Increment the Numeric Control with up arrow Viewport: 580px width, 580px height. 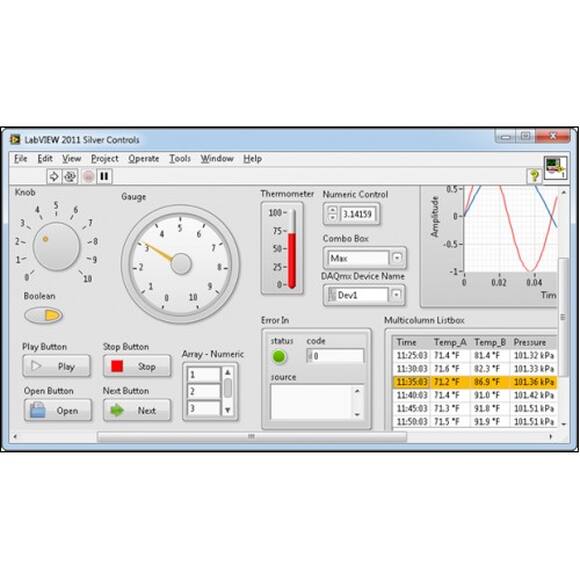[x=332, y=210]
